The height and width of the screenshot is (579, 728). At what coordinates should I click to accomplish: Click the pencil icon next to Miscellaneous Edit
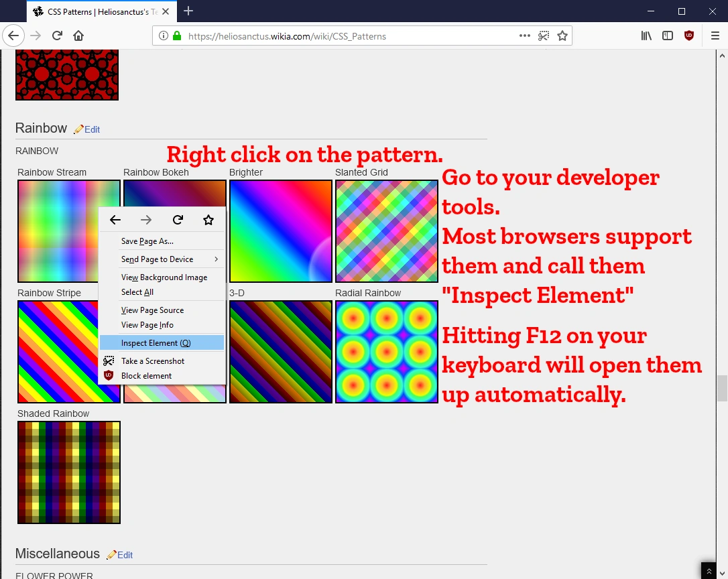(111, 555)
